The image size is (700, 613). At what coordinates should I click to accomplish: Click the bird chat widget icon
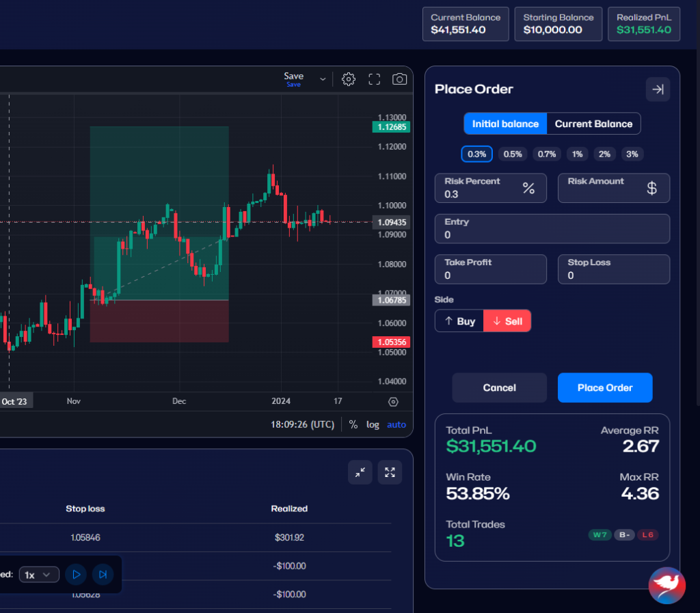667,586
